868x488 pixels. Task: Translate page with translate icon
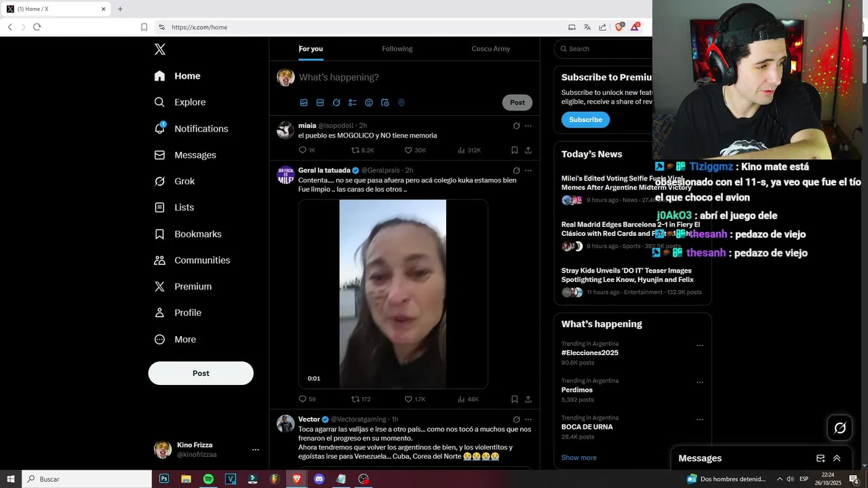(x=587, y=27)
